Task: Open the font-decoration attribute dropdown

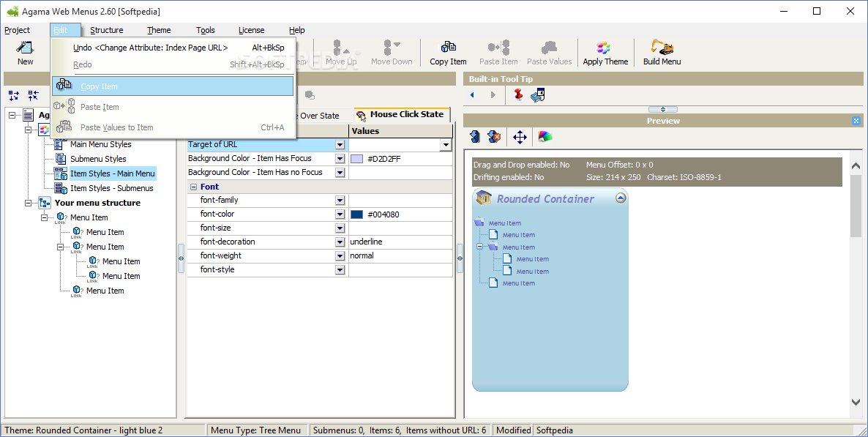Action: pyautogui.click(x=340, y=242)
